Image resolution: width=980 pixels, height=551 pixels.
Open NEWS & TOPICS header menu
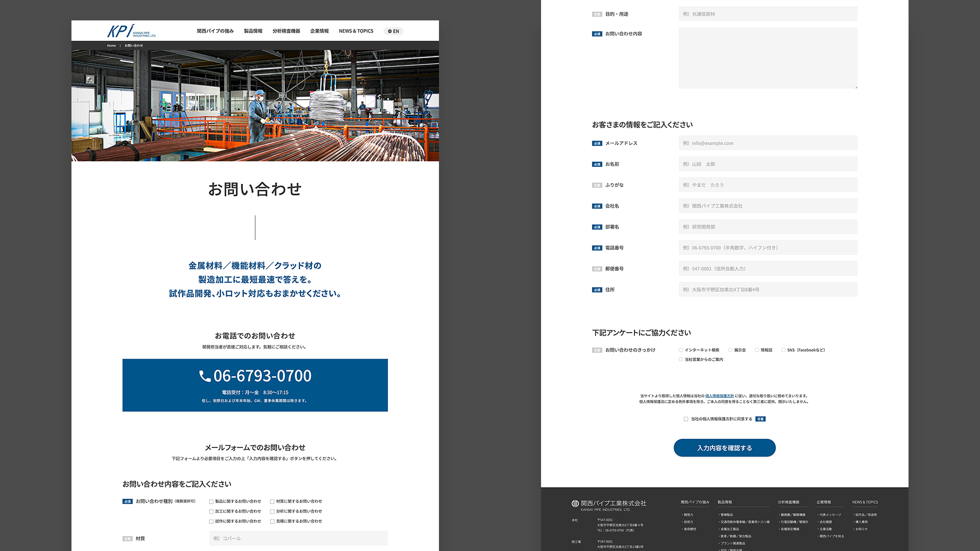tap(356, 31)
